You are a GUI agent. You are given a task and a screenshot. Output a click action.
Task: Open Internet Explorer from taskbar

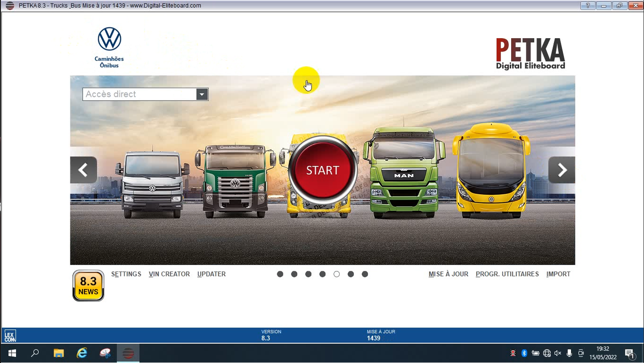coord(82,353)
